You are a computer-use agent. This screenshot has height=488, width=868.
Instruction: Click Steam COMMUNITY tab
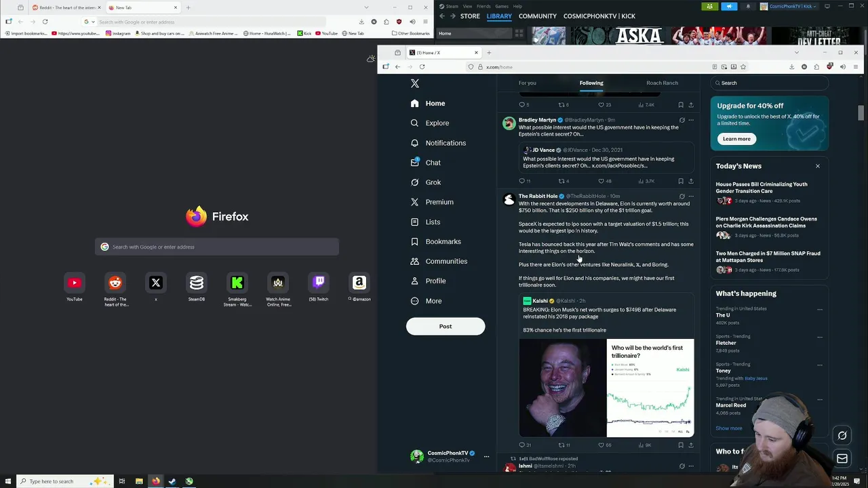tap(537, 16)
